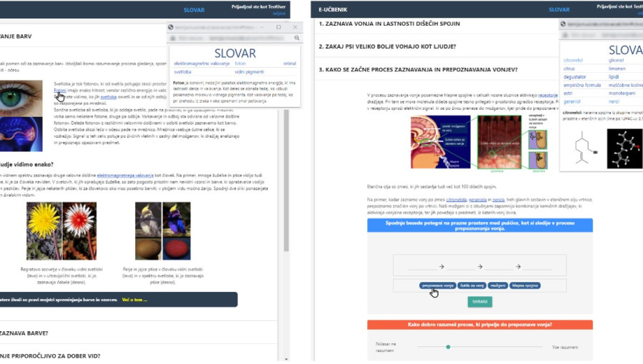Click 'citronelol' in the right dictionary list
Screen dimensions: 643x364
click(x=574, y=60)
